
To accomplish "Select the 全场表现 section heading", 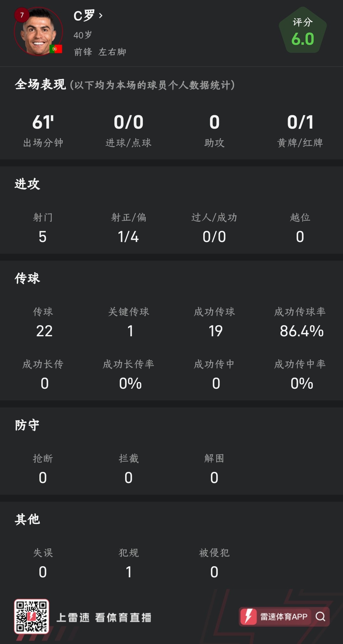I will tap(40, 84).
